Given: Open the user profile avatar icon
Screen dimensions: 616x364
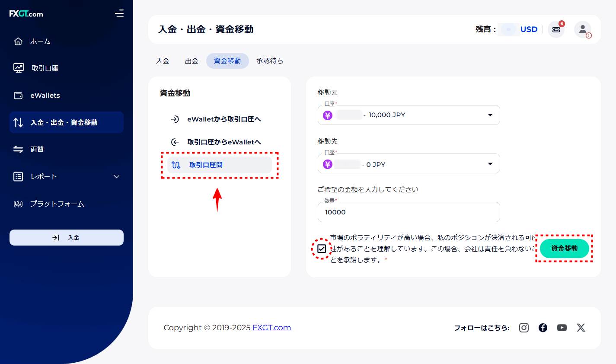Looking at the screenshot, I should [x=583, y=29].
